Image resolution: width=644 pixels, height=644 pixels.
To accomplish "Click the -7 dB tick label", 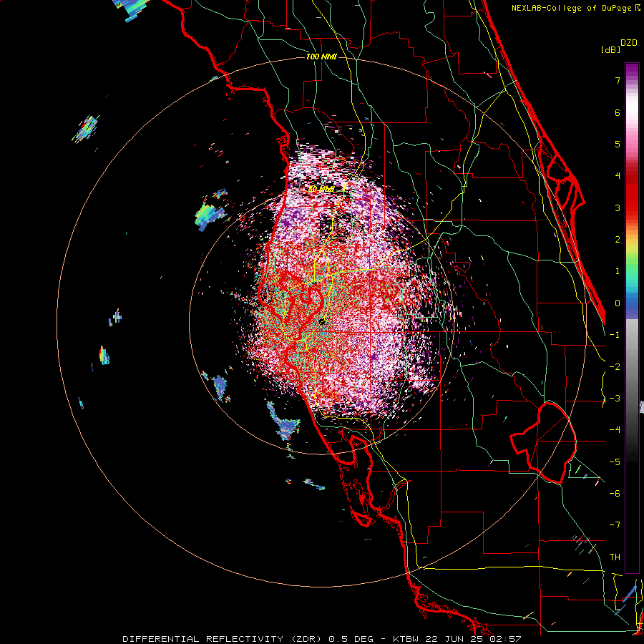I will pos(615,525).
